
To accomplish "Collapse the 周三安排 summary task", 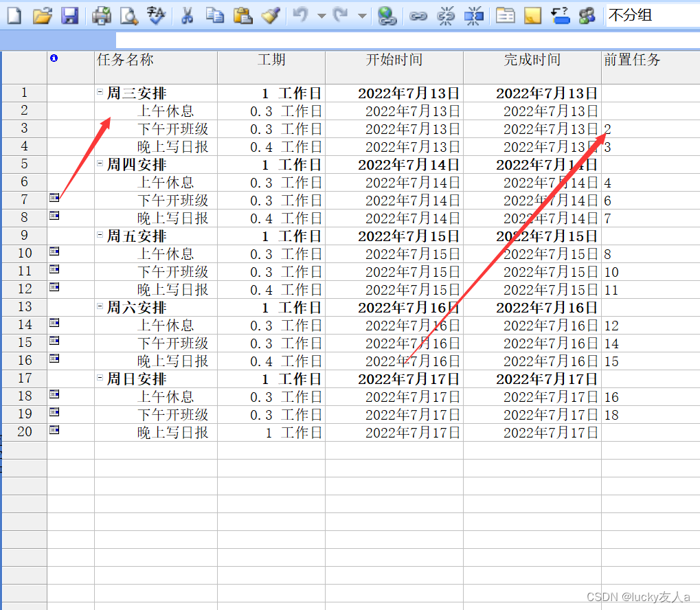I will pyautogui.click(x=100, y=92).
